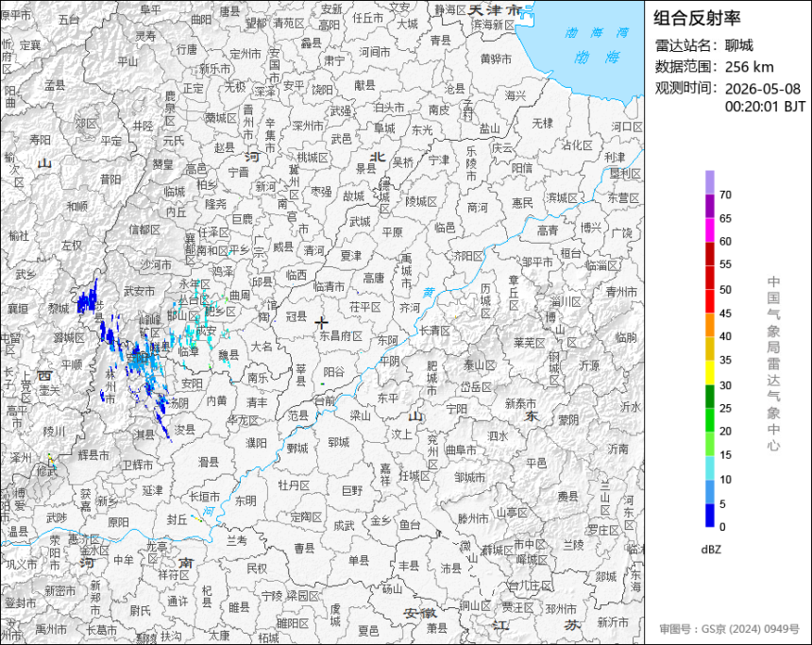
Task: Click the data range value 256 km
Action: [x=749, y=67]
